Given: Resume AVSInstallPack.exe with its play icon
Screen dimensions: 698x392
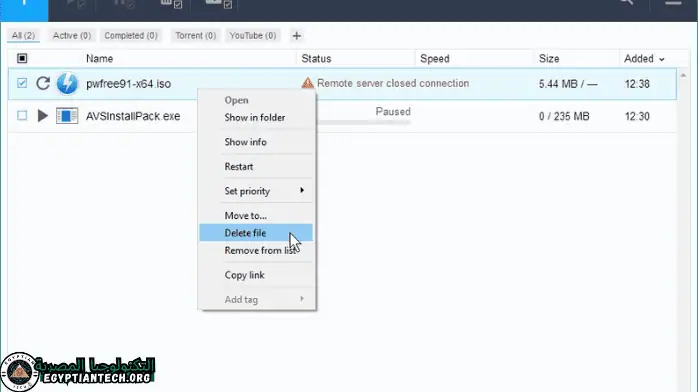Looking at the screenshot, I should [43, 116].
